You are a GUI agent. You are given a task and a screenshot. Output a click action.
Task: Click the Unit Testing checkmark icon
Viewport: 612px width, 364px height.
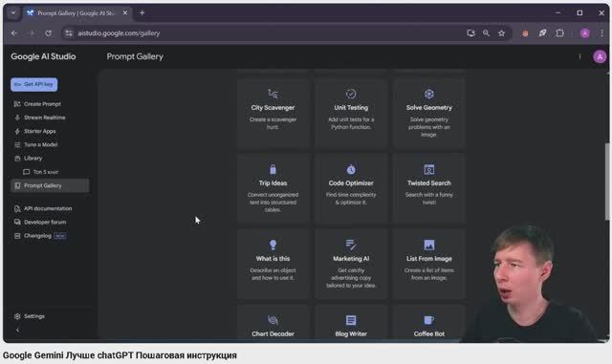351,94
